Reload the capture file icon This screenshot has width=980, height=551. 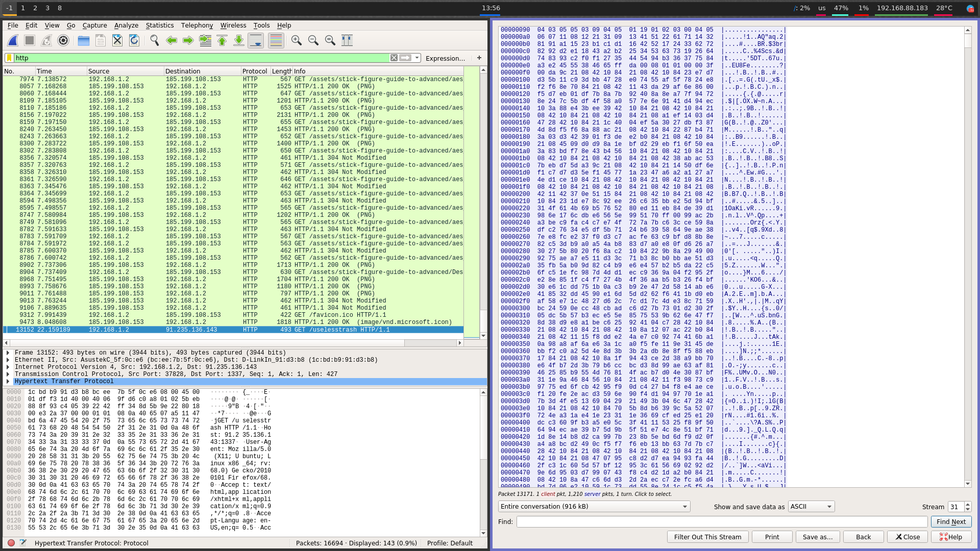(134, 40)
